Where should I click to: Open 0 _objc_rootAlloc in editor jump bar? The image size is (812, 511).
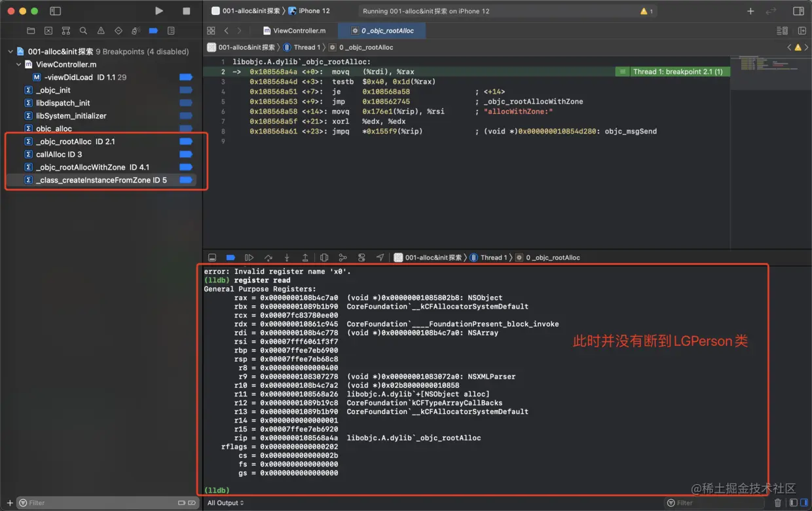pos(361,47)
